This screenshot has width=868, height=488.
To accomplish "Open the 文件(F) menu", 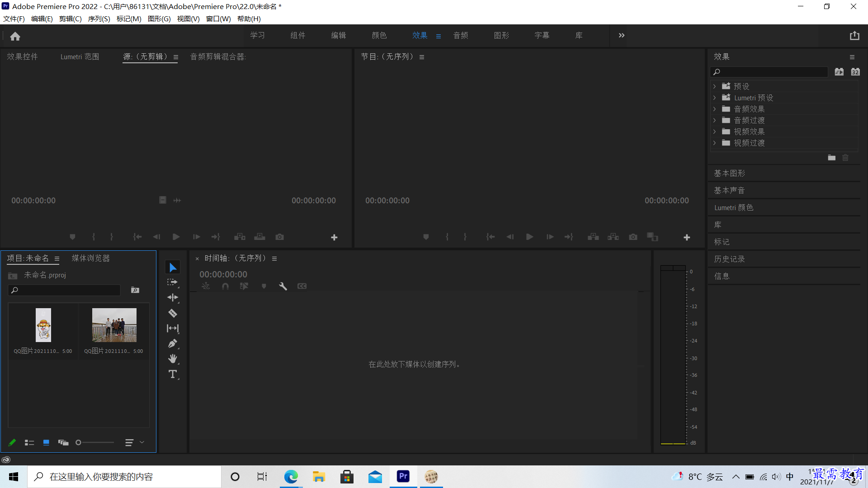I will [x=14, y=19].
